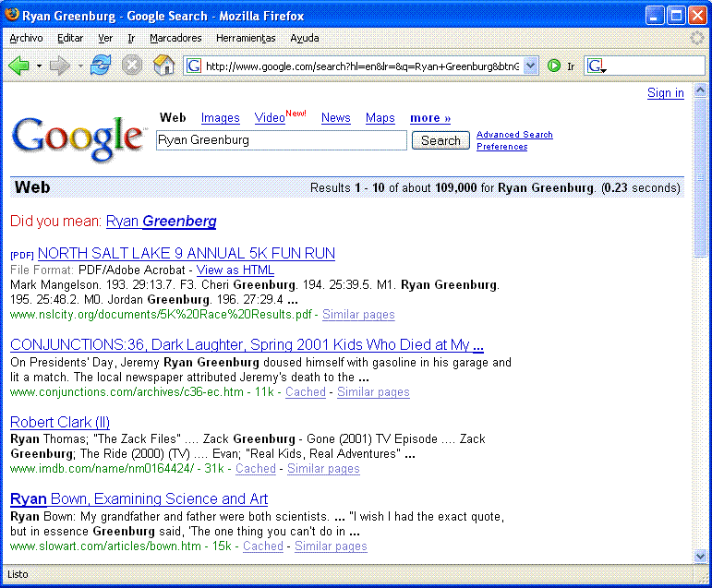The height and width of the screenshot is (588, 712).
Task: Open Preferences link
Action: click(501, 147)
